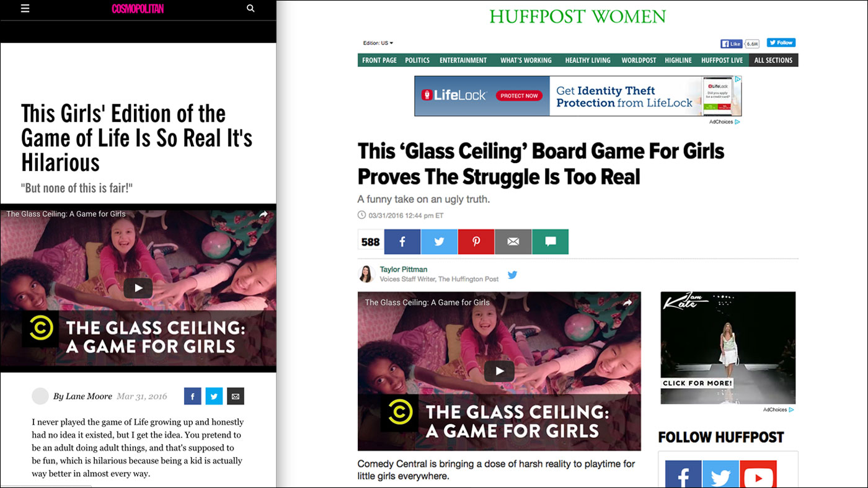Follow HuffPost on YouTube tile
Viewport: 868px width, 488px height.
(758, 474)
